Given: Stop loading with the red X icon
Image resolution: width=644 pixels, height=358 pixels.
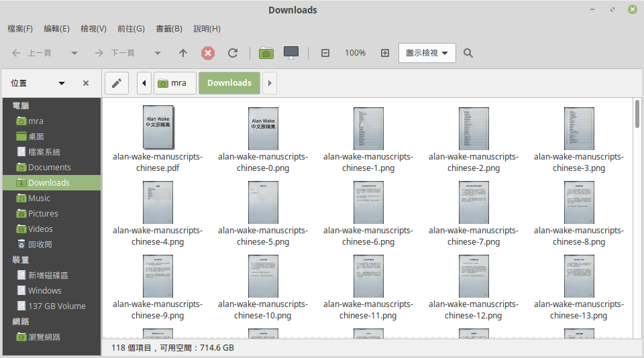Looking at the screenshot, I should click(x=208, y=53).
